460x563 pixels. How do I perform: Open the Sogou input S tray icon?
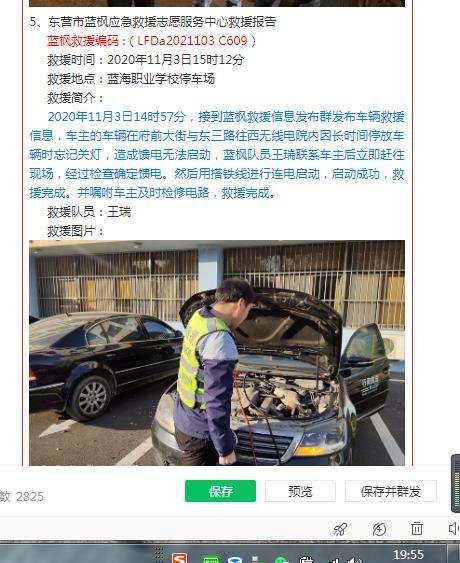pyautogui.click(x=179, y=558)
